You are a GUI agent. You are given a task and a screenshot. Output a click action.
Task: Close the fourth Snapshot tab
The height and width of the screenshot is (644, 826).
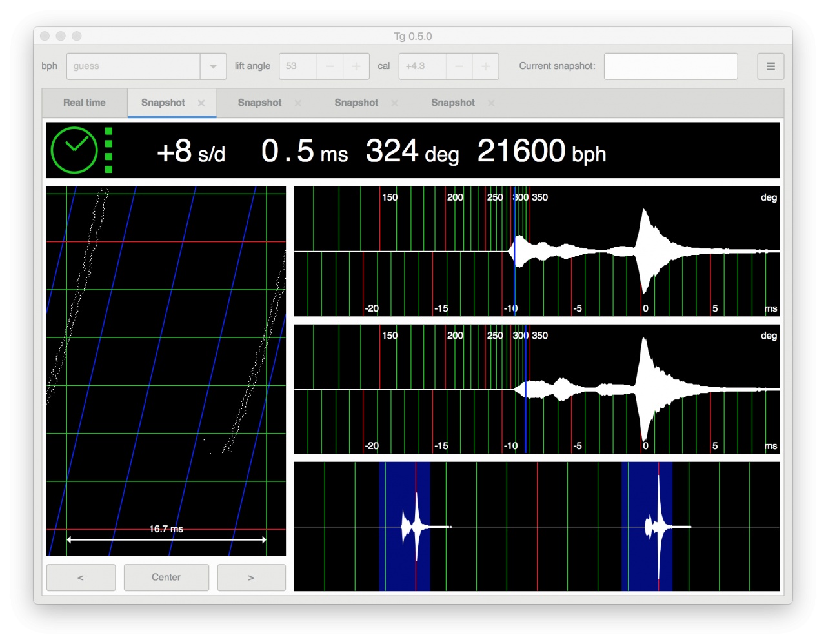click(491, 103)
